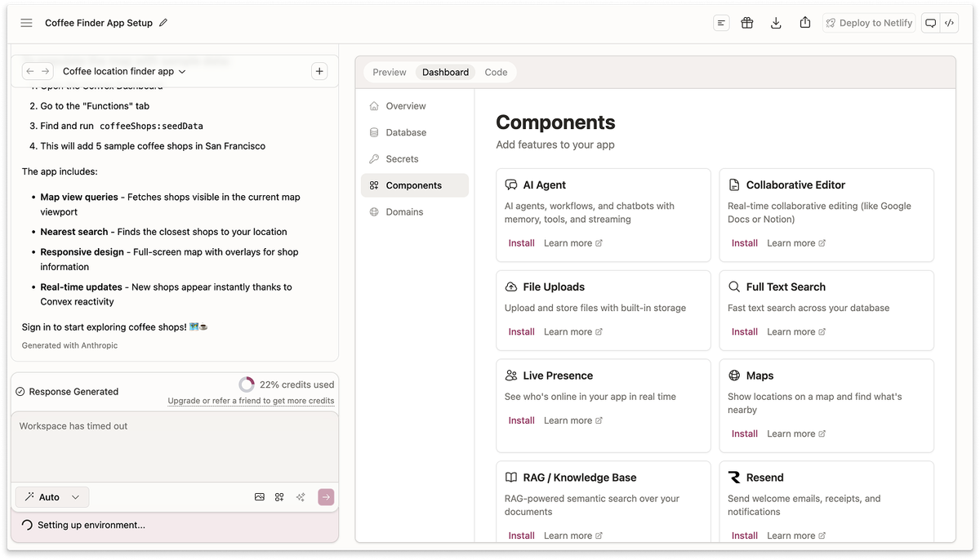
Task: Open the Auto model dropdown
Action: [51, 496]
